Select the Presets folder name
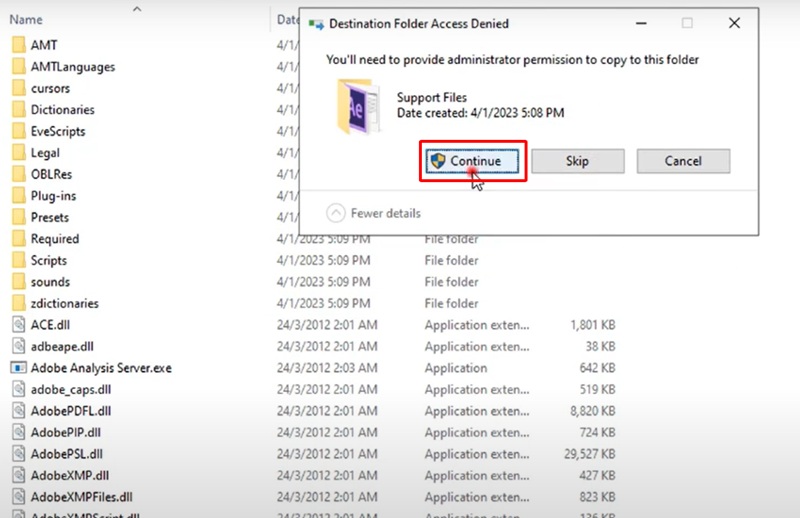Screen dimensions: 800x518 point(50,217)
